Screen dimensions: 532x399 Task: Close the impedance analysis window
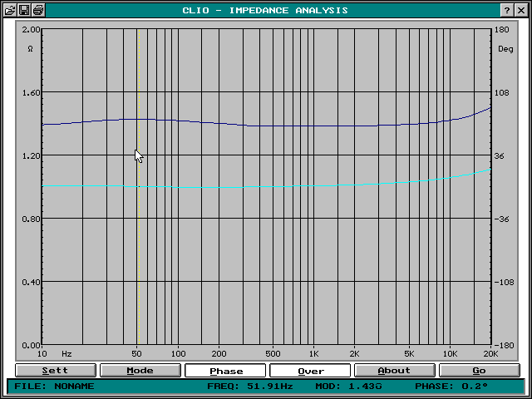pos(521,10)
